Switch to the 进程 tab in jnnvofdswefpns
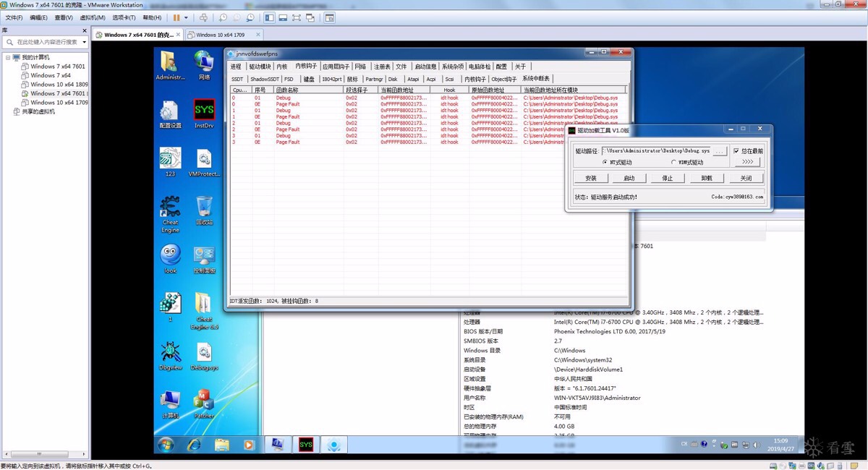868x470 pixels. click(x=236, y=67)
